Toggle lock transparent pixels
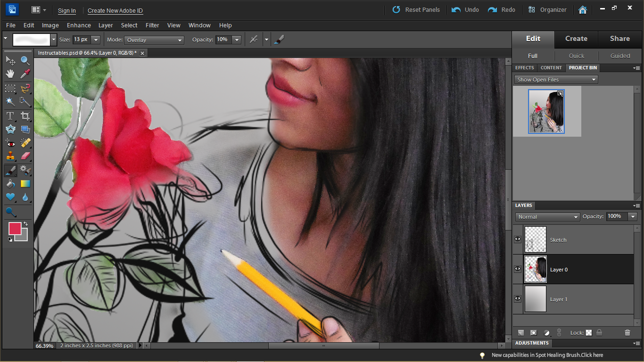644x362 pixels. [589, 333]
